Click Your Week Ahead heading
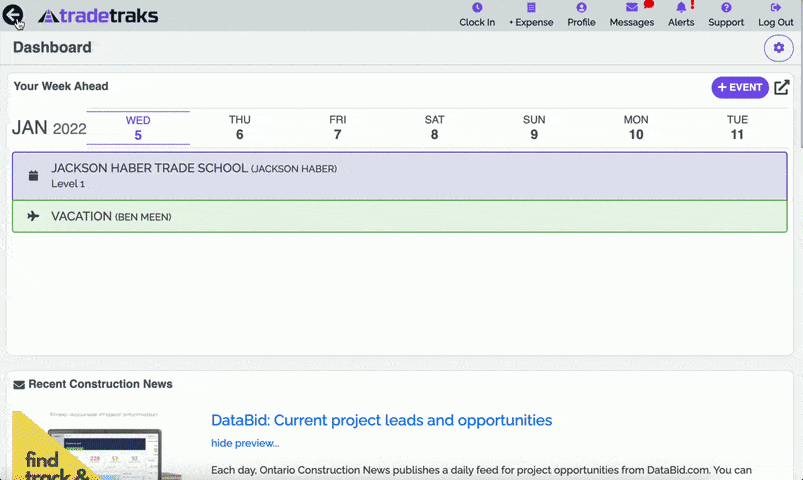Image resolution: width=803 pixels, height=480 pixels. [x=61, y=86]
